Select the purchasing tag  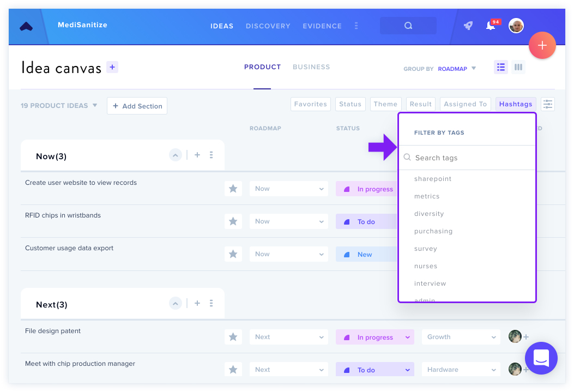(433, 231)
